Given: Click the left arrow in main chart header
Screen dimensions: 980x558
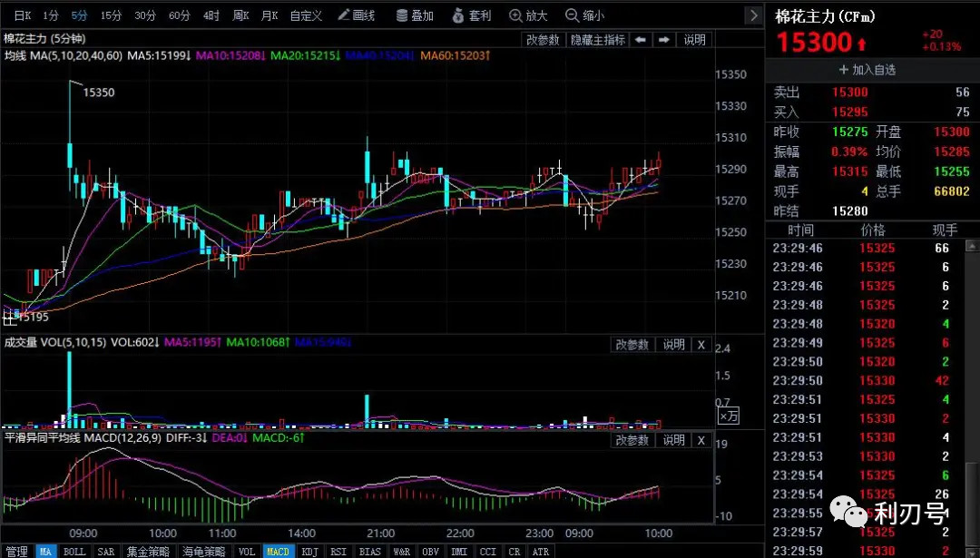Looking at the screenshot, I should pos(641,40).
